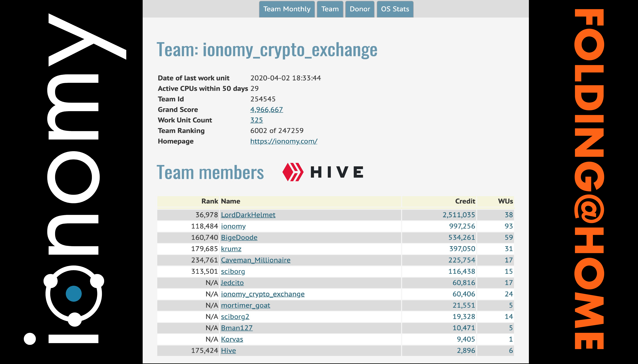Viewport: 638px width, 364px height.
Task: Open the Bman127 member link
Action: pos(237,328)
